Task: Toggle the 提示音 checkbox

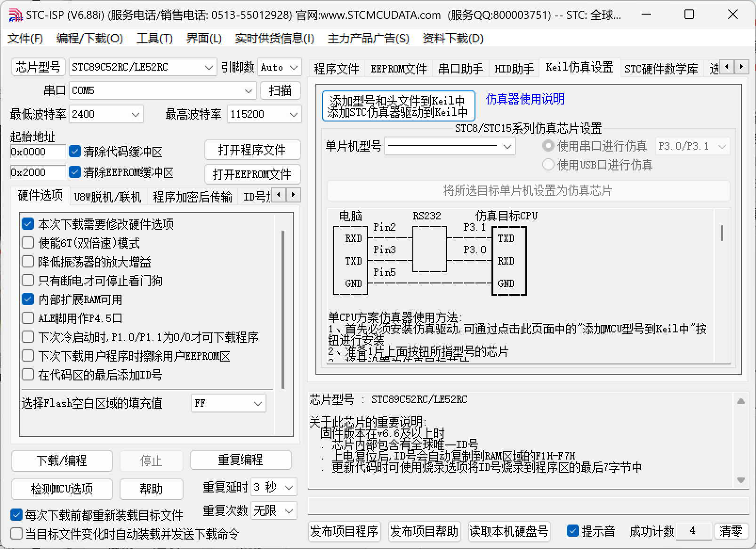Action: point(573,531)
